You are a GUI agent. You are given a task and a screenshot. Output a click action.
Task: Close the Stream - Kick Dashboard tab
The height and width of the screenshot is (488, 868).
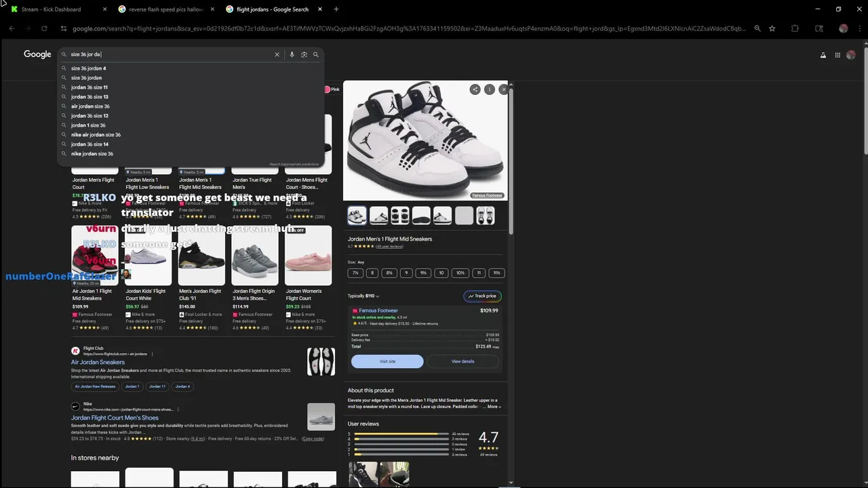click(x=104, y=9)
